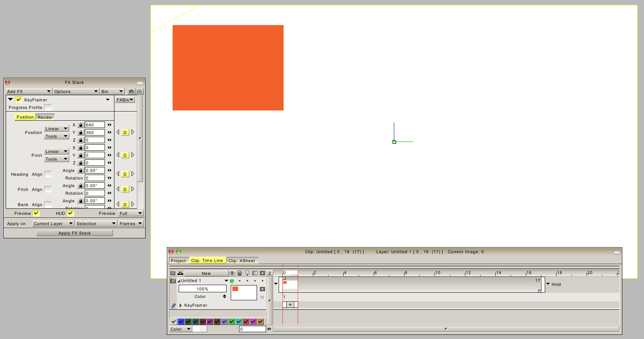Toggle the green layer display dot
Viewport: 644px width, 339px height.
[x=232, y=281]
